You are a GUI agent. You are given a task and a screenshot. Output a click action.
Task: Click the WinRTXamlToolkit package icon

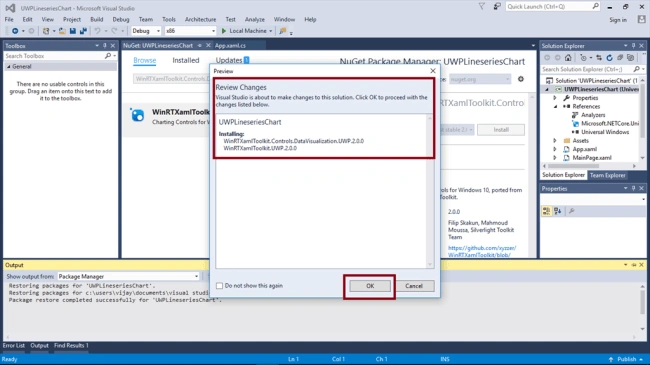pyautogui.click(x=138, y=115)
